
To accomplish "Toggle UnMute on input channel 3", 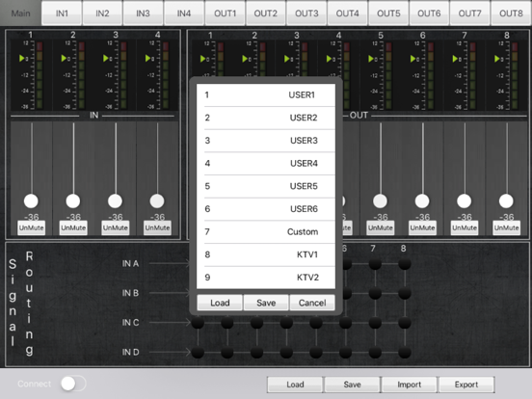I will pos(116,227).
